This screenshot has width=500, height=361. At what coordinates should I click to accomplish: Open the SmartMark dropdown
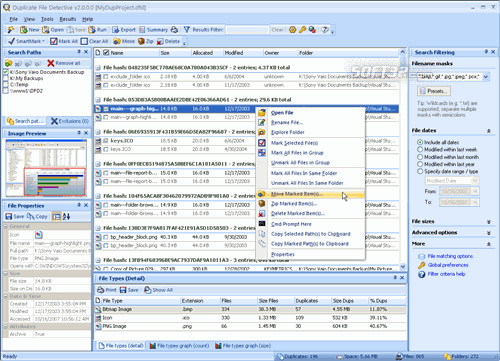(x=27, y=41)
